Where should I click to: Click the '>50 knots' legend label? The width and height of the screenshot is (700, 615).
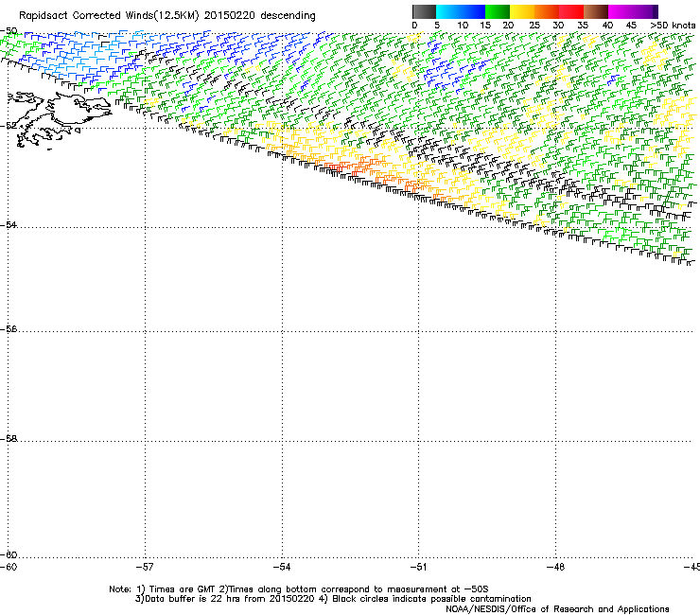(673, 26)
